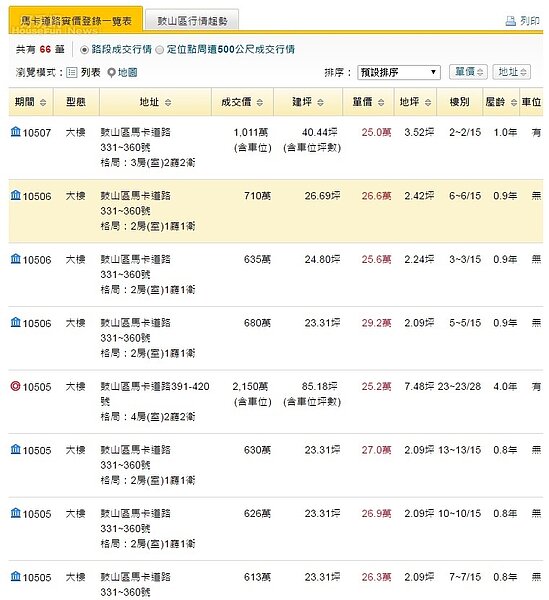
Task: Click the 26.3萬 unit price
Action: (376, 577)
